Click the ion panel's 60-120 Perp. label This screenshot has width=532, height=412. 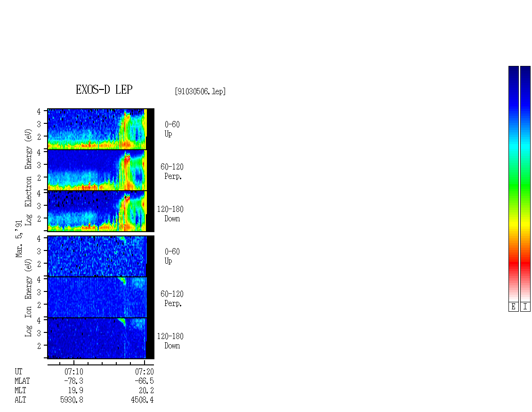point(172,299)
